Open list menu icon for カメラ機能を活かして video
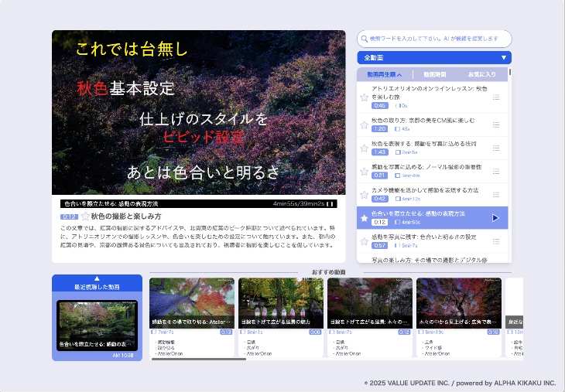 pyautogui.click(x=496, y=194)
